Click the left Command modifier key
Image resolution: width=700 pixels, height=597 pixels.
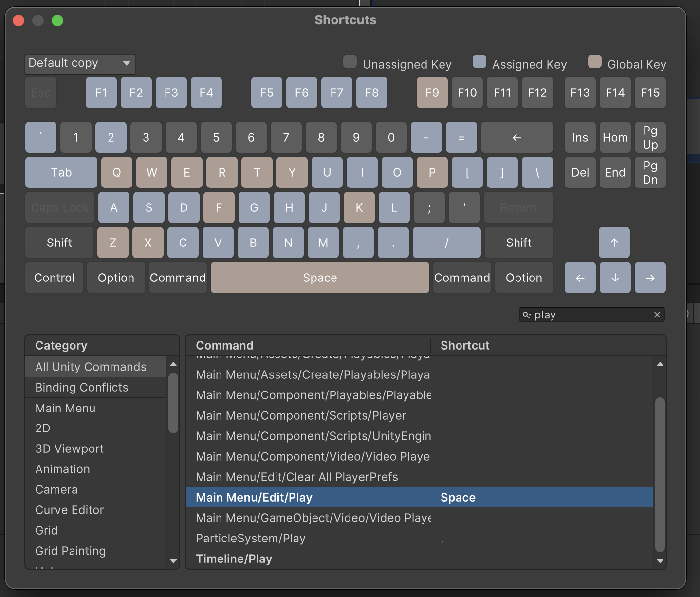pos(178,278)
